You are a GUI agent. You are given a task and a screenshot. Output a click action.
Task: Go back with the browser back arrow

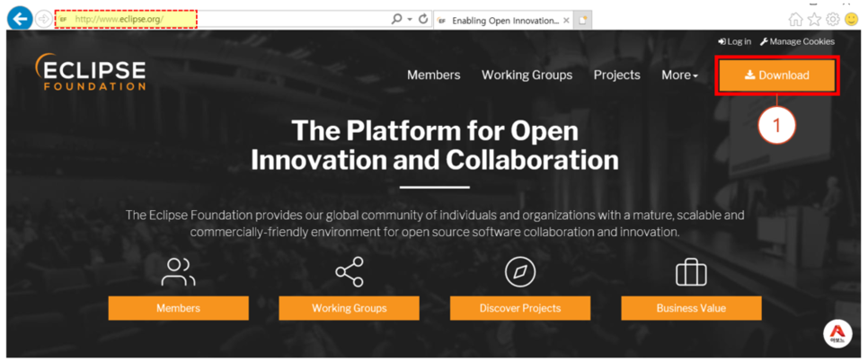click(x=20, y=20)
